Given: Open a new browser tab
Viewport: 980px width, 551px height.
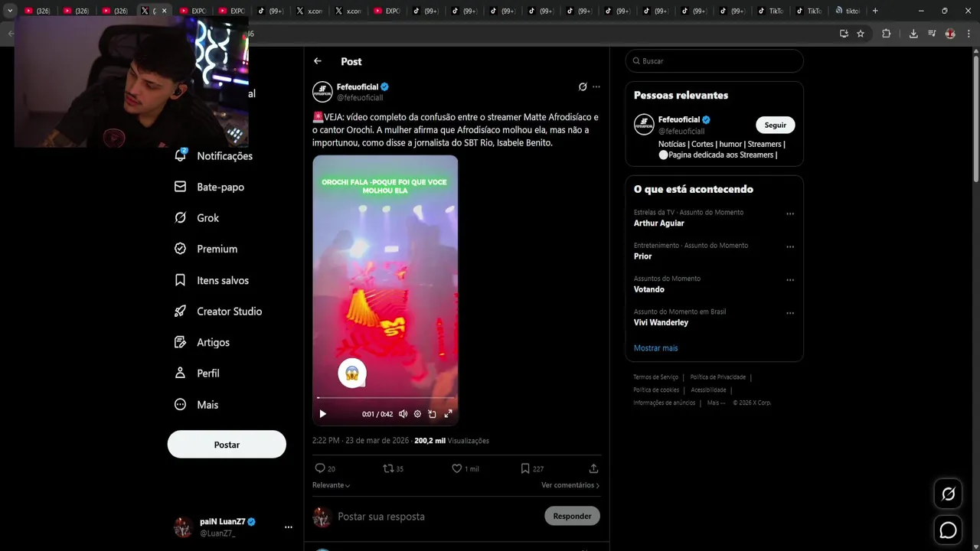Looking at the screenshot, I should (875, 11).
